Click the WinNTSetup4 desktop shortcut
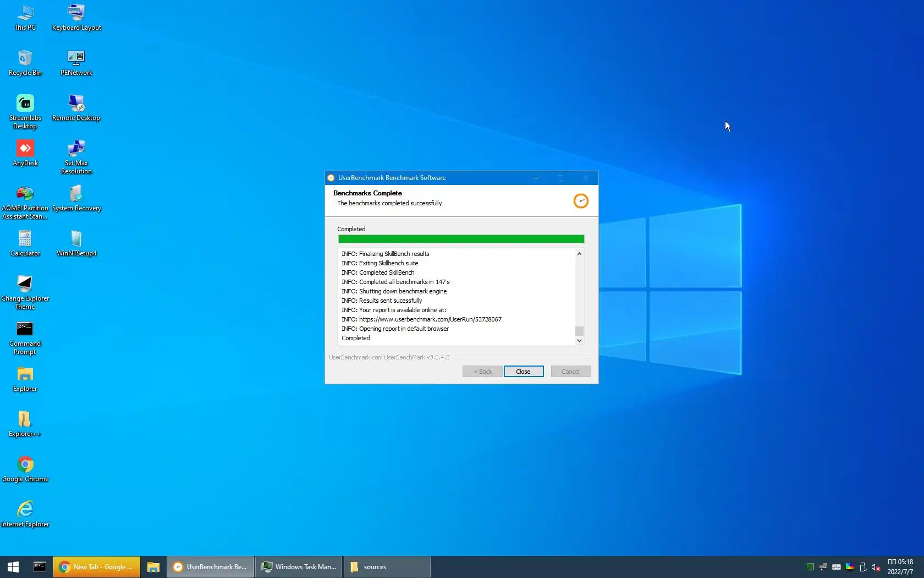 coord(76,243)
